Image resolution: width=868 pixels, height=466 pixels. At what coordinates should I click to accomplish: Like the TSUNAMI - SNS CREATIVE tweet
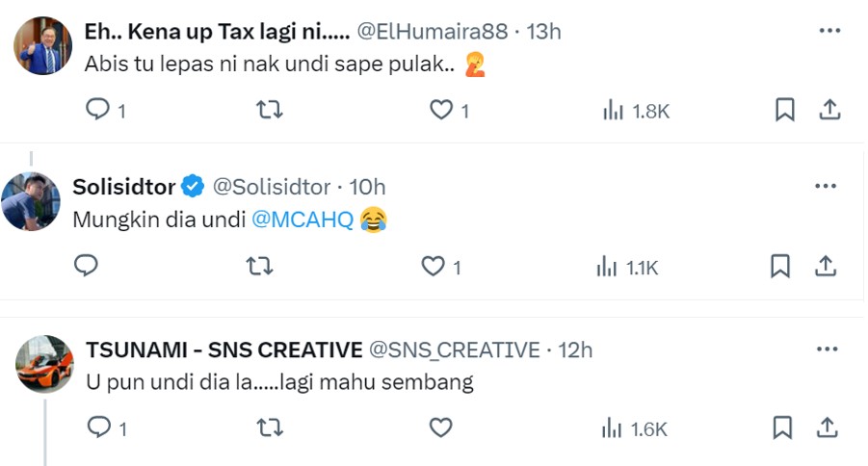[440, 427]
